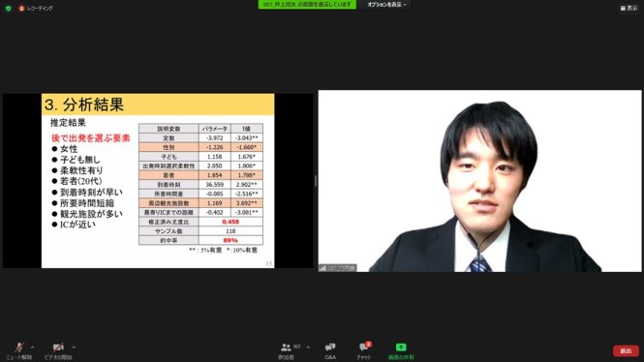Start video with ビデオの開始 camera icon

click(x=58, y=351)
